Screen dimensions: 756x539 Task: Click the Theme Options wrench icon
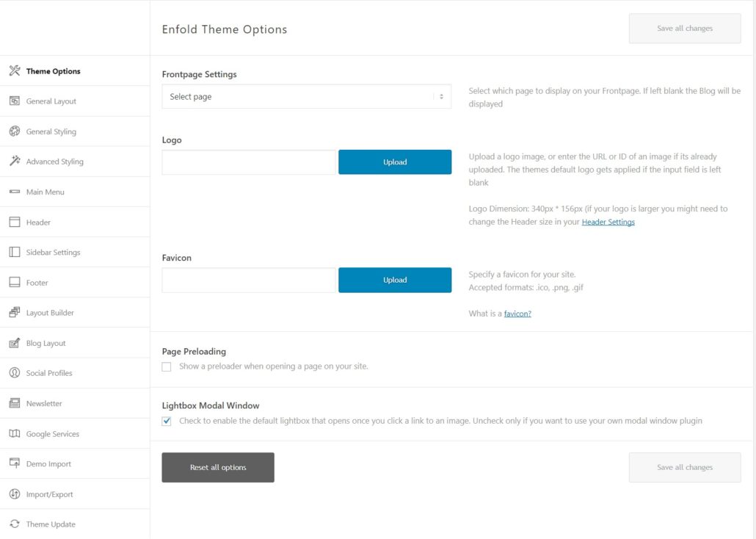pyautogui.click(x=15, y=70)
